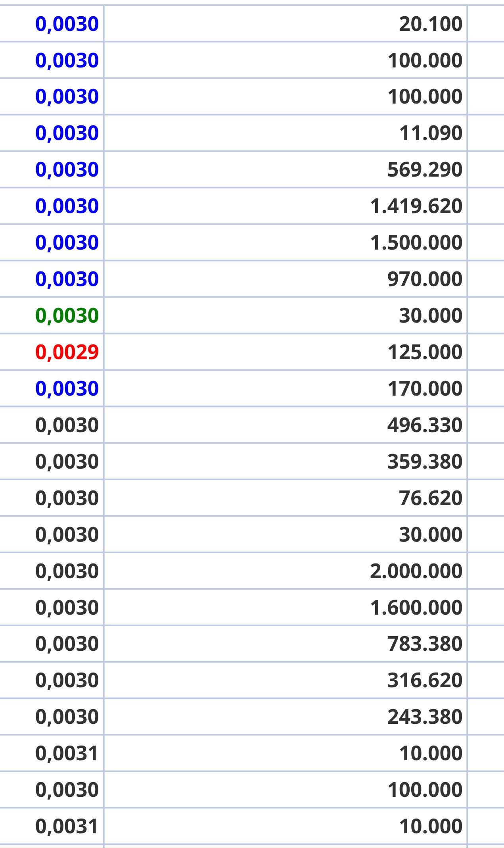504x848 pixels.
Task: Click the 316.620 volume cell
Action: (425, 680)
